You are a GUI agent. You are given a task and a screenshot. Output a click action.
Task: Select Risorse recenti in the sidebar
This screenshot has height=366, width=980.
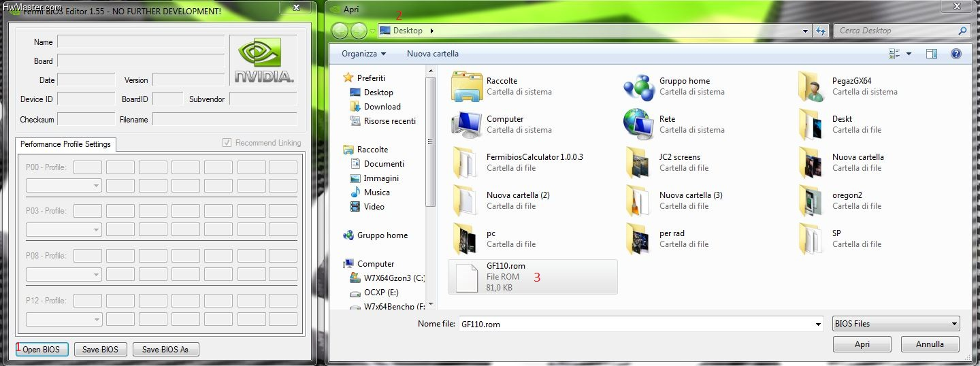point(390,121)
